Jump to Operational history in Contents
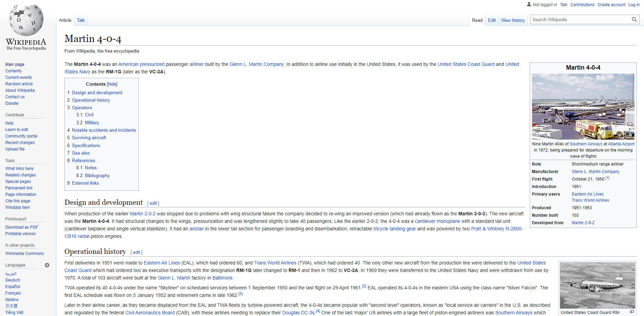 (91, 100)
